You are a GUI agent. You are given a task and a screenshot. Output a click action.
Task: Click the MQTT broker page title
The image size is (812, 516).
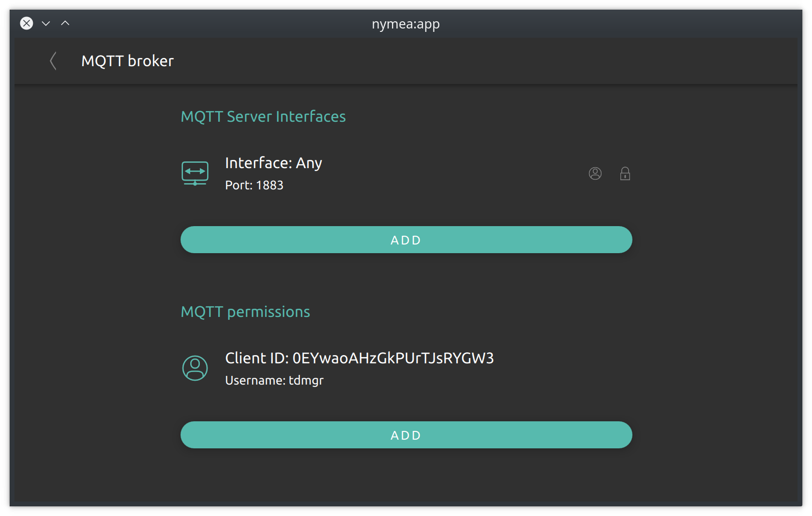tap(127, 61)
